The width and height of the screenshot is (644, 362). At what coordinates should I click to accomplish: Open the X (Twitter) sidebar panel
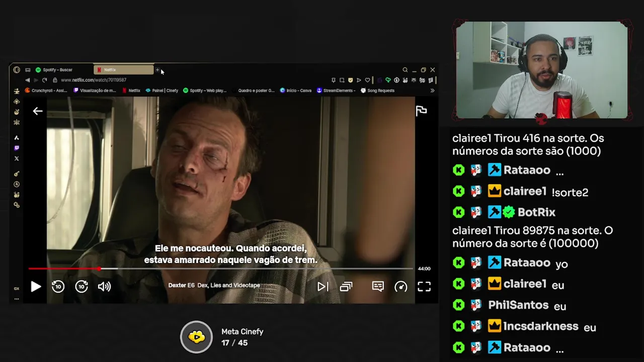pyautogui.click(x=17, y=158)
